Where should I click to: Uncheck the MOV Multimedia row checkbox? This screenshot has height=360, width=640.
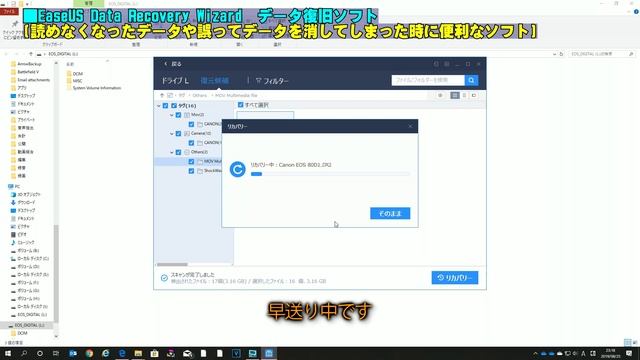point(191,162)
